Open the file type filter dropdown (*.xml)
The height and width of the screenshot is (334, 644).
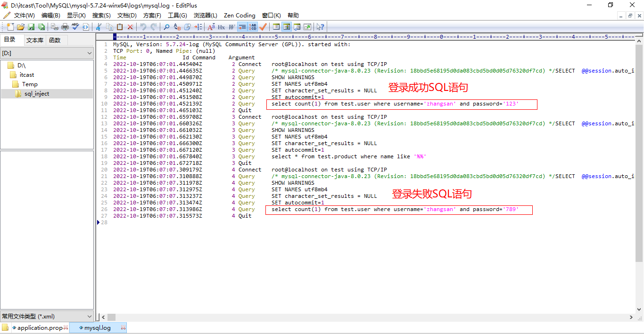[47, 317]
